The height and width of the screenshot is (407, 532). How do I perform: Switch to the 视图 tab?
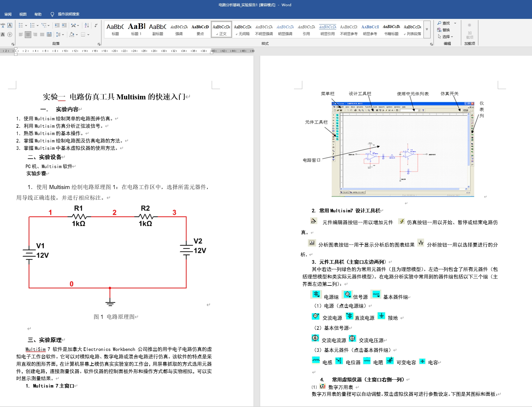point(23,14)
